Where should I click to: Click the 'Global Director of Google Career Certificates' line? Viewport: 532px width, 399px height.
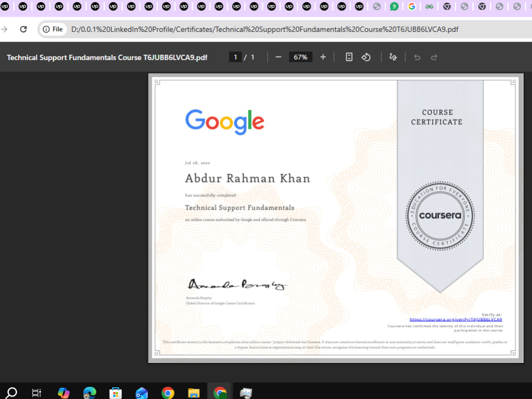(x=220, y=303)
